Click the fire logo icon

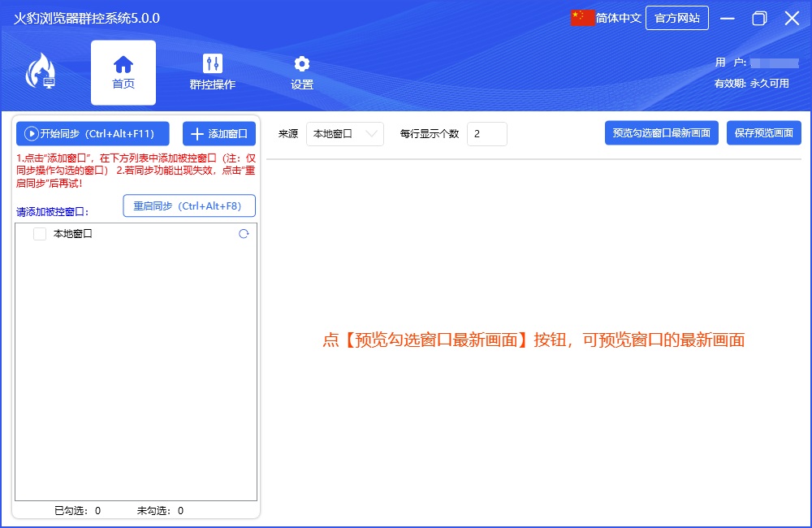tap(42, 71)
